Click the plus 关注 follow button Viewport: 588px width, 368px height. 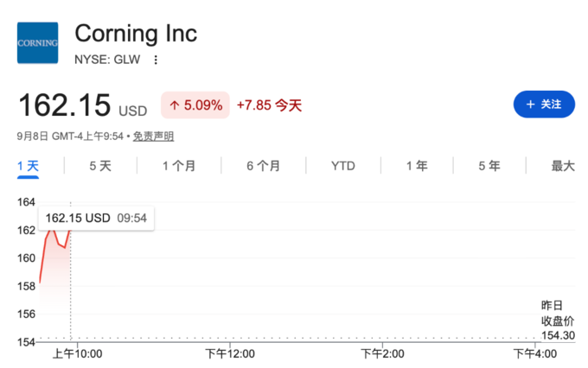(x=544, y=105)
